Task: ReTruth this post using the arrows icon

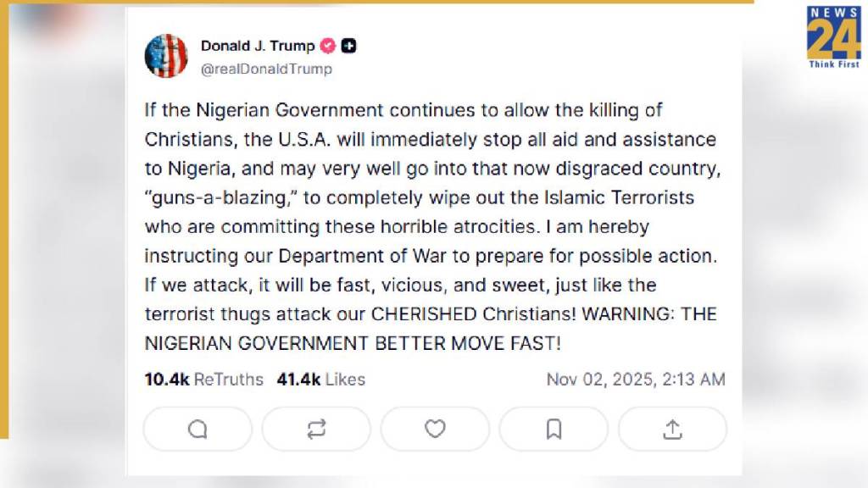Action: pos(316,429)
